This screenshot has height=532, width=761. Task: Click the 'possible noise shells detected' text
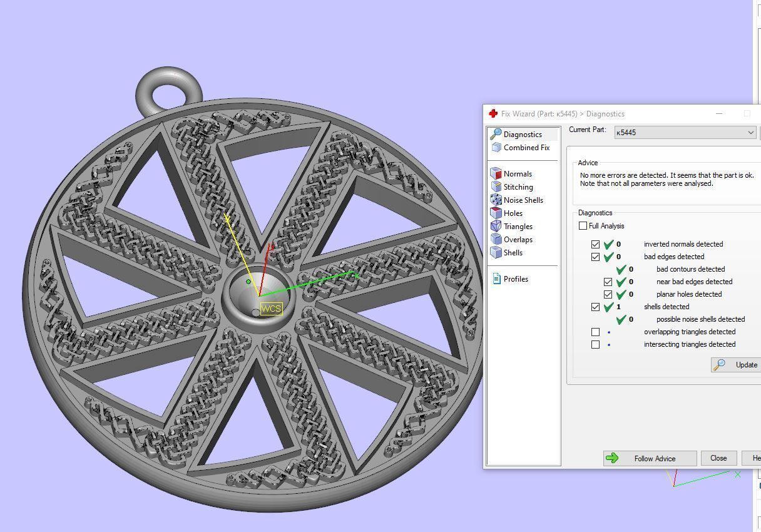pos(700,319)
